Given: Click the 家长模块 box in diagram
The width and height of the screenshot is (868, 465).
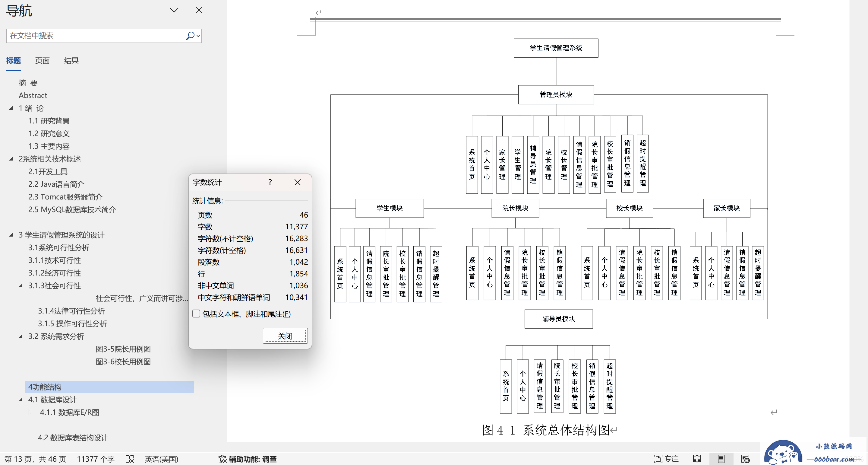Looking at the screenshot, I should coord(727,208).
